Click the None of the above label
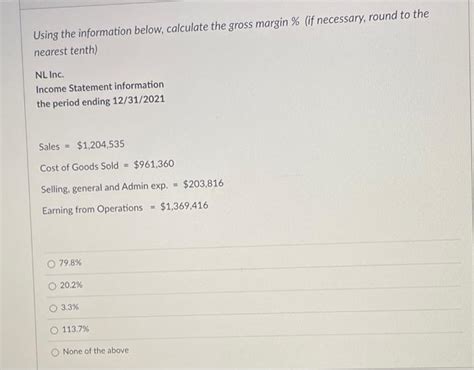 (96, 351)
